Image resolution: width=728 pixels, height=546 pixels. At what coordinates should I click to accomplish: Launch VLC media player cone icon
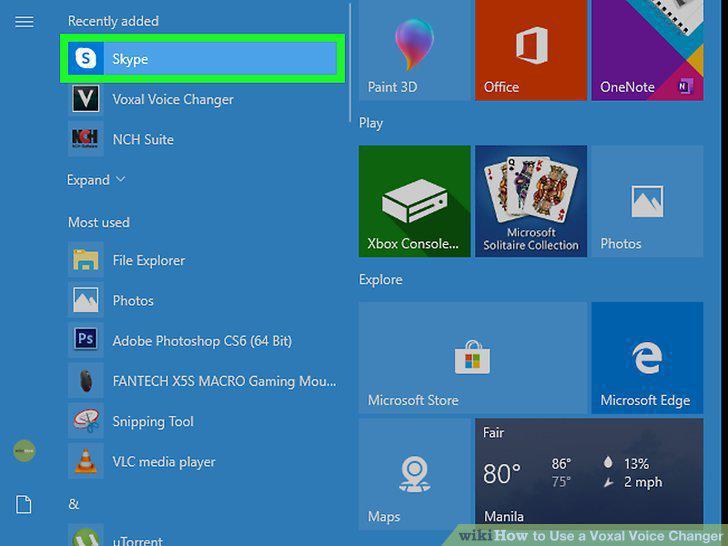click(86, 461)
